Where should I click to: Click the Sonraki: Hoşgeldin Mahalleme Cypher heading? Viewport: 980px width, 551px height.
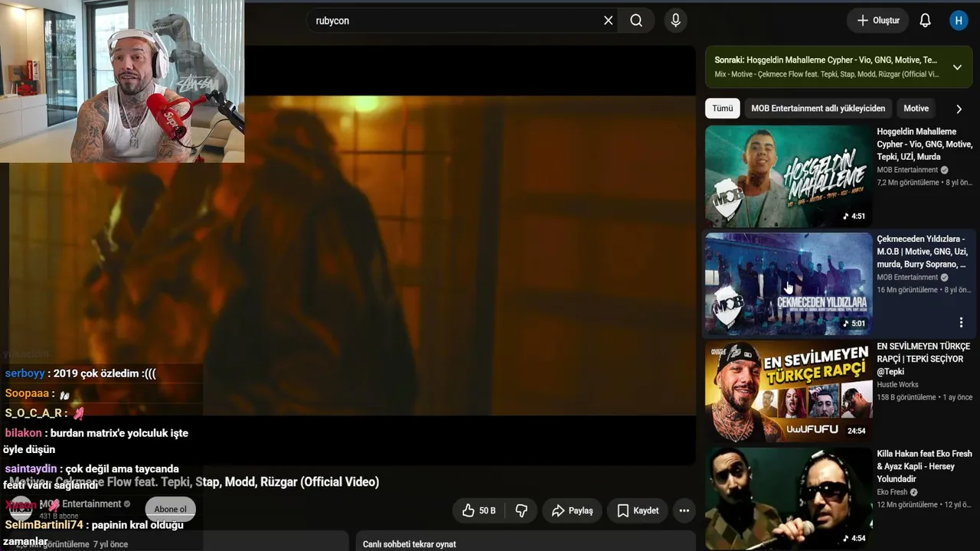tap(825, 60)
